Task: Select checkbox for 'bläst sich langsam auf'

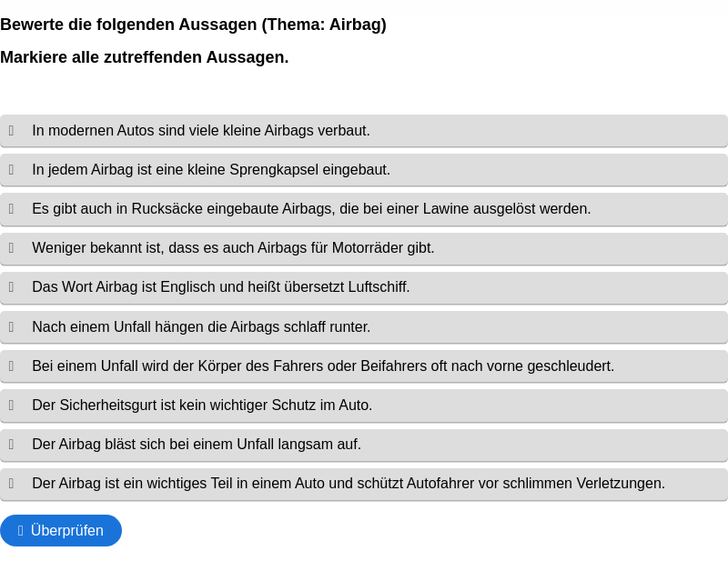Action: click(x=11, y=444)
